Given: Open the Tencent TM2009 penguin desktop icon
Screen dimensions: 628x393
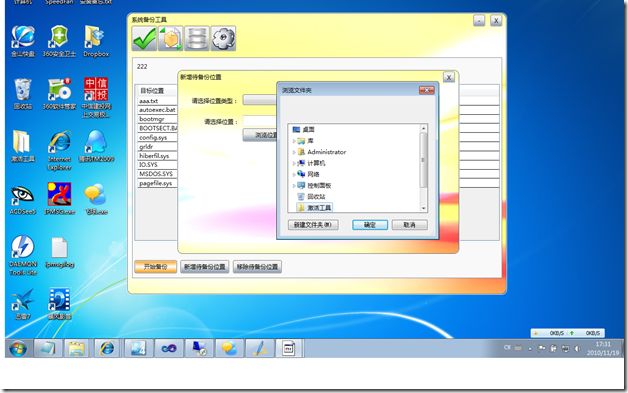Looking at the screenshot, I should coord(96,146).
